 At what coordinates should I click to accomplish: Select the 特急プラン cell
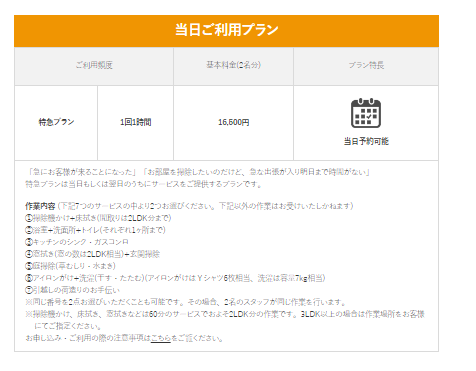point(56,122)
